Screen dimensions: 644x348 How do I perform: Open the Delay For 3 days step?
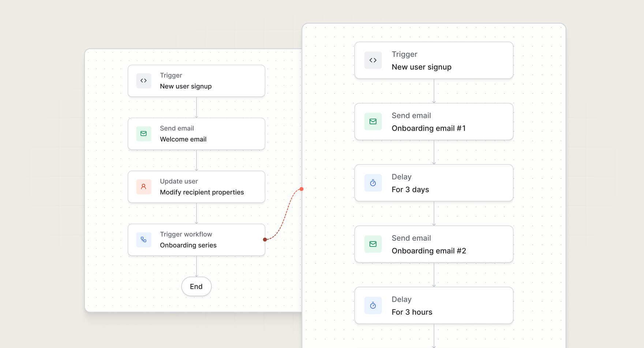click(434, 183)
